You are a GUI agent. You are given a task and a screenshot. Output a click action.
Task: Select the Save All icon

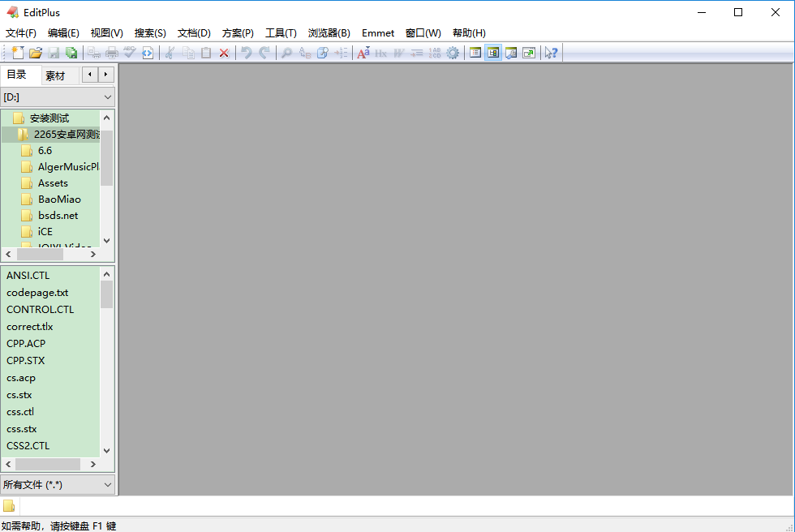coord(71,52)
